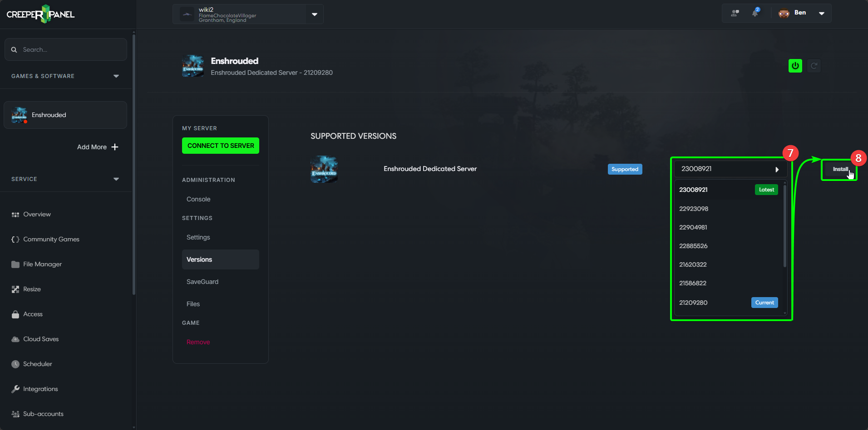This screenshot has height=430, width=868.
Task: Expand the wiki2 server selector dropdown
Action: click(315, 15)
